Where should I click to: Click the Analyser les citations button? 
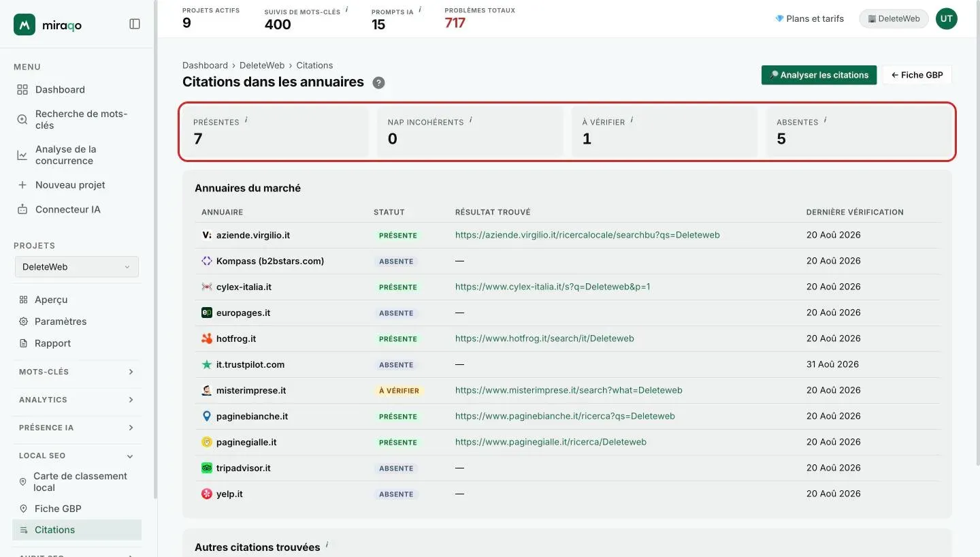click(819, 75)
